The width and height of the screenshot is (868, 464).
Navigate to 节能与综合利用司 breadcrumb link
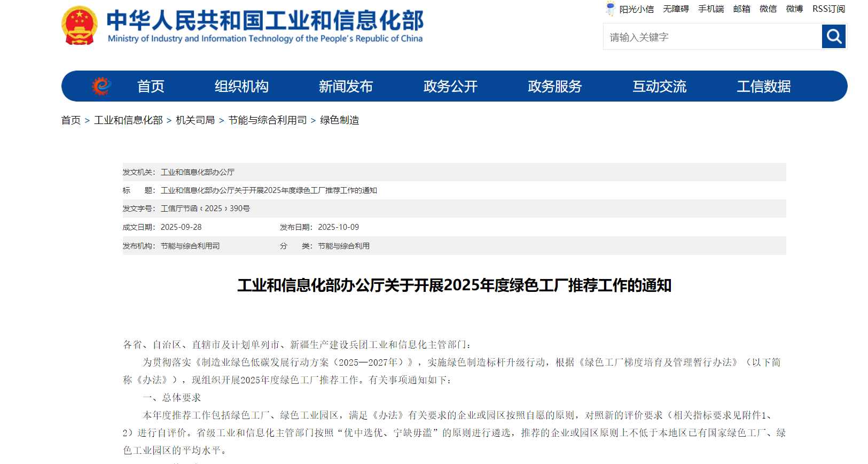pyautogui.click(x=267, y=120)
